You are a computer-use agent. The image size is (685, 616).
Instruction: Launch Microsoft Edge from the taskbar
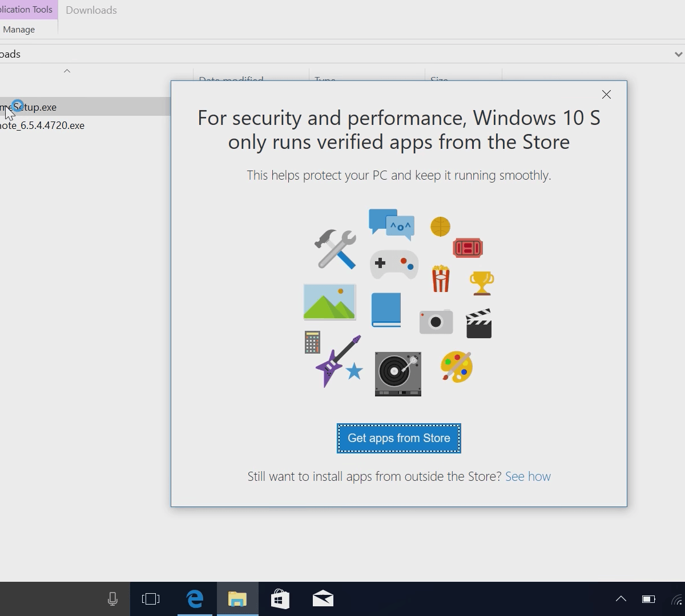pos(195,599)
